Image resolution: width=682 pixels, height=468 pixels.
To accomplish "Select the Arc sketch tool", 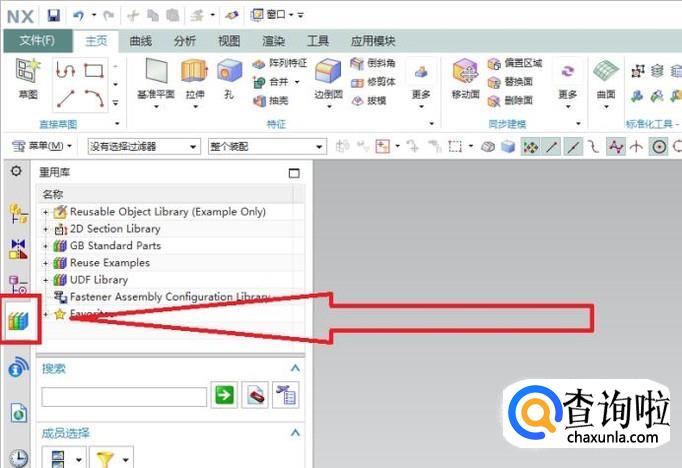I will point(94,98).
